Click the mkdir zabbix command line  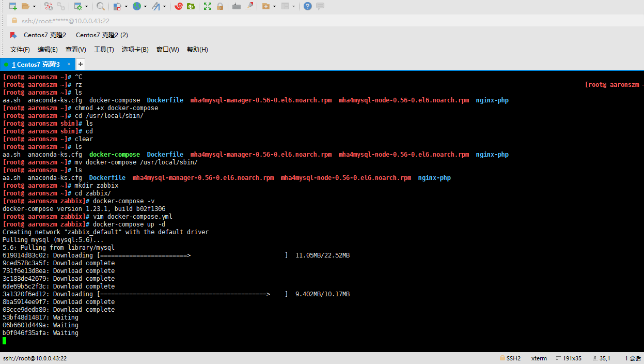point(60,186)
